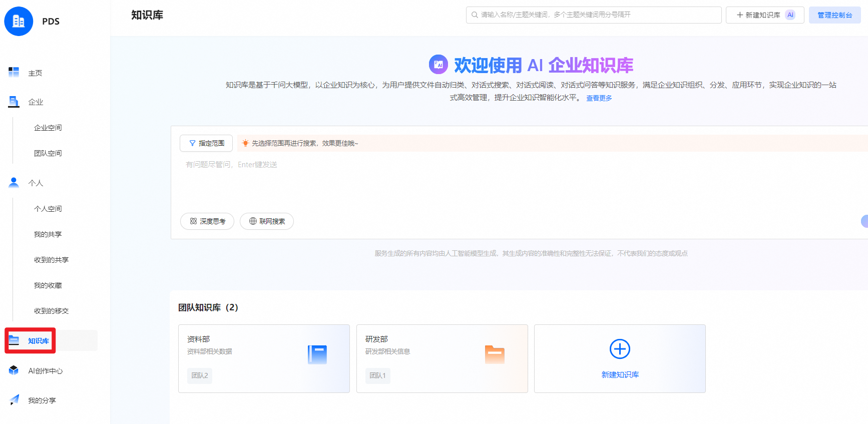Focus the knowledge base search field
This screenshot has height=424, width=868.
(x=594, y=15)
